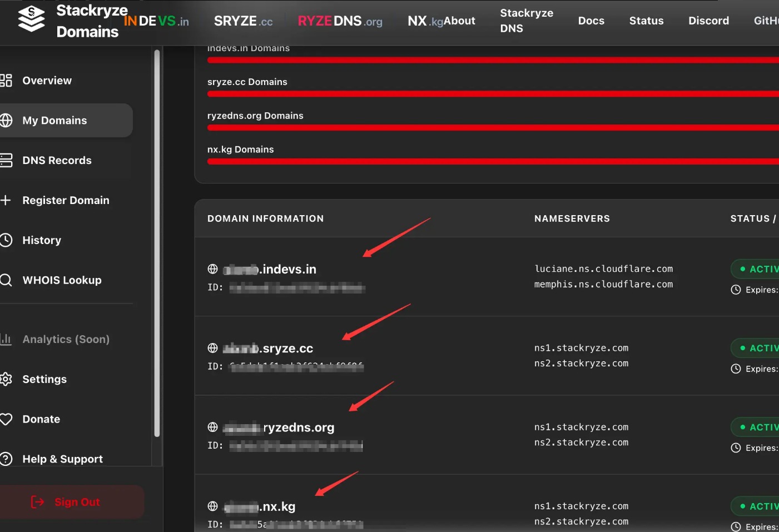Image resolution: width=779 pixels, height=532 pixels.
Task: Open Stackryze DNS in top navigation
Action: click(527, 21)
